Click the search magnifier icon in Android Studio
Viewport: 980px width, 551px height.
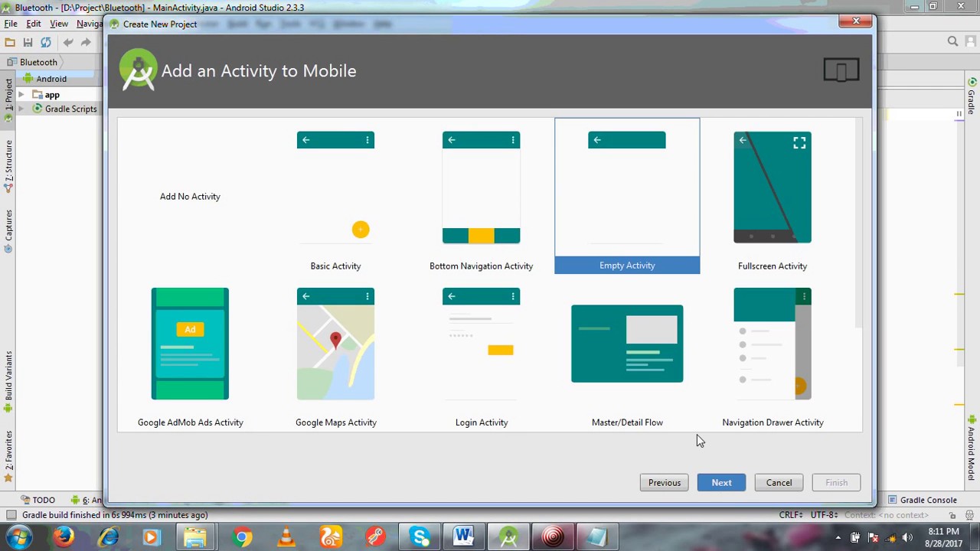[952, 41]
